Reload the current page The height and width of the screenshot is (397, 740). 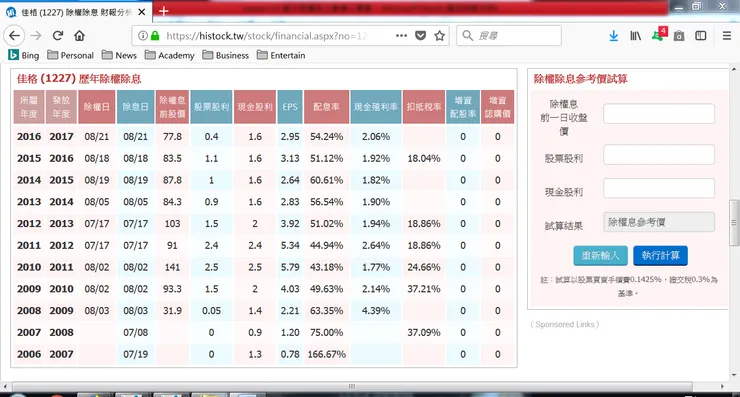[x=58, y=35]
